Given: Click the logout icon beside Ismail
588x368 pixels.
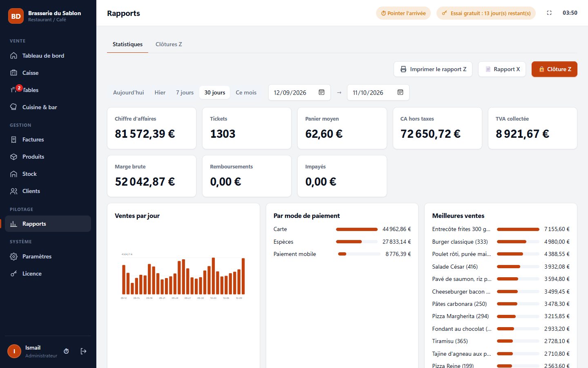Looking at the screenshot, I should pos(83,351).
